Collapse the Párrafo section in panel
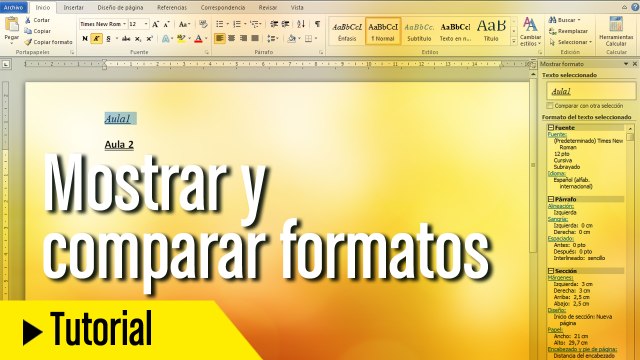 [551, 199]
